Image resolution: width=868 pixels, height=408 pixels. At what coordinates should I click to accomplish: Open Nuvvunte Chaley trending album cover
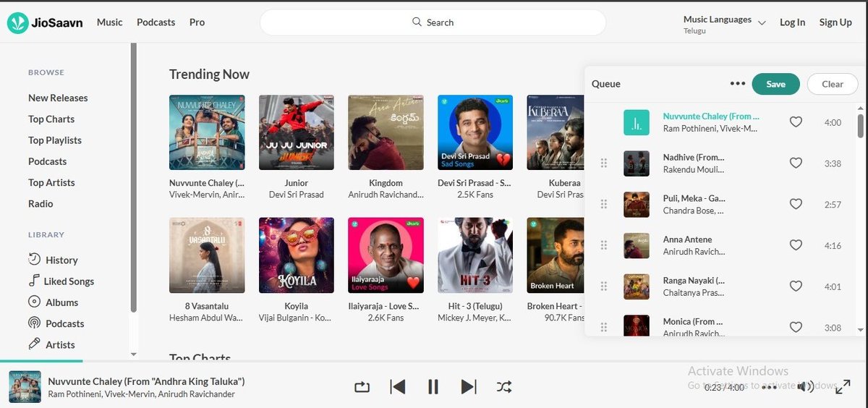(207, 132)
